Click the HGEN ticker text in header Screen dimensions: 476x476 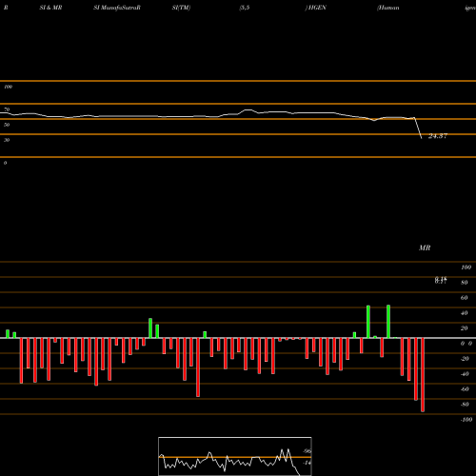click(316, 8)
